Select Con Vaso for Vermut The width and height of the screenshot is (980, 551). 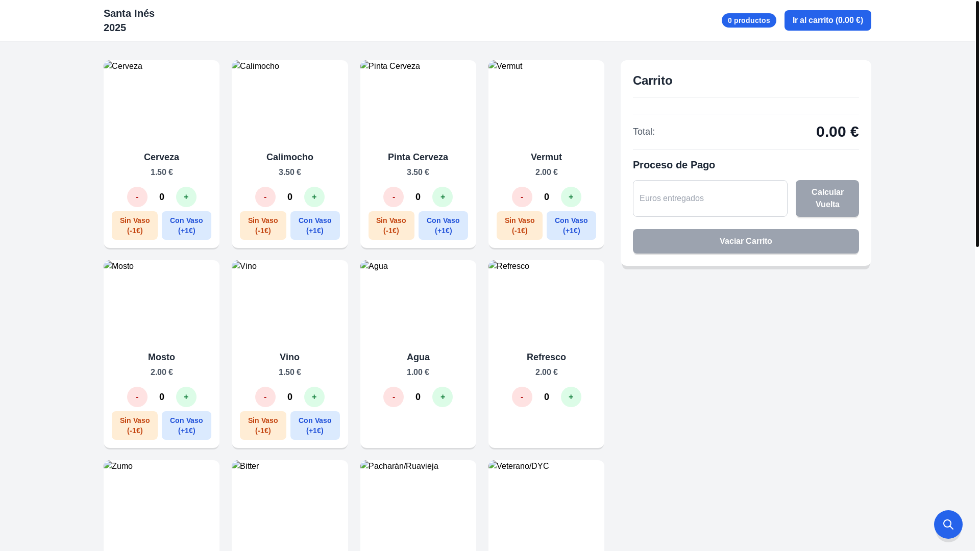click(x=571, y=226)
